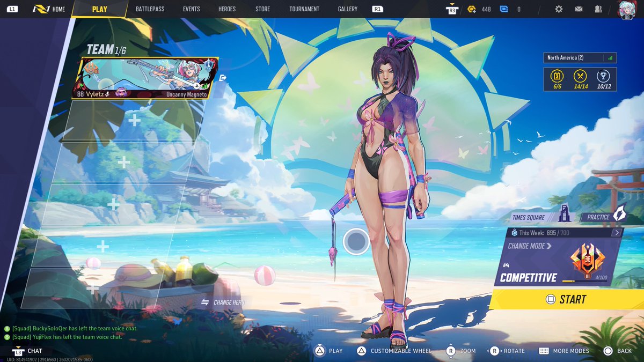The width and height of the screenshot is (644, 362).
Task: Click the weekly points token icon
Action: (x=514, y=233)
